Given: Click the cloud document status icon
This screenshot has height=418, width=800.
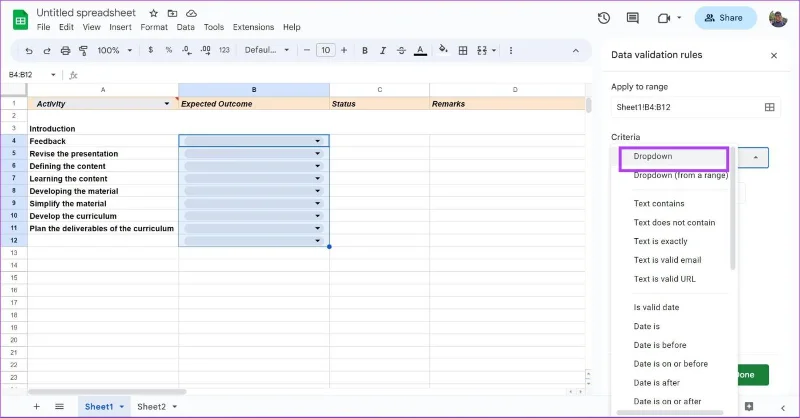Looking at the screenshot, I should (x=191, y=13).
